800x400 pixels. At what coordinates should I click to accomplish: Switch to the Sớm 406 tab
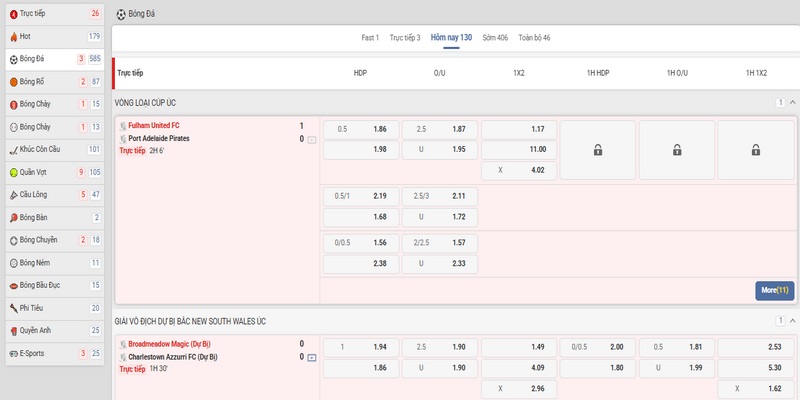tap(495, 38)
